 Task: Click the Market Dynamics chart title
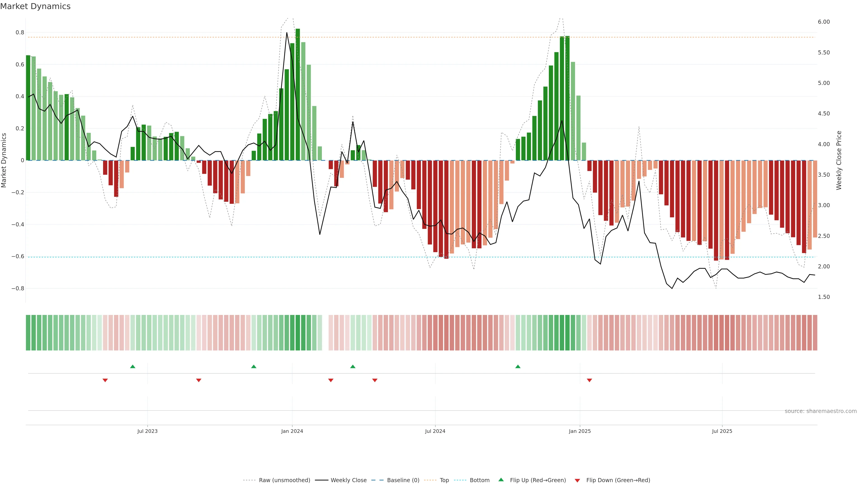coord(35,6)
